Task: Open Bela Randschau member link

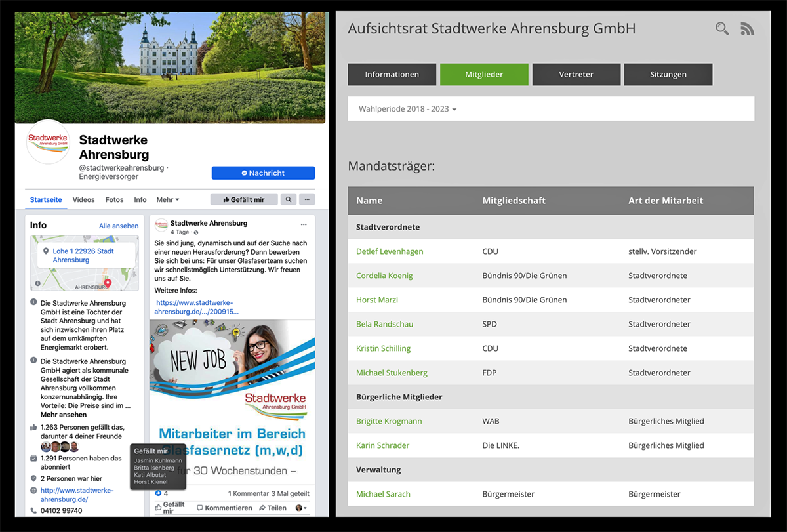Action: pyautogui.click(x=384, y=324)
